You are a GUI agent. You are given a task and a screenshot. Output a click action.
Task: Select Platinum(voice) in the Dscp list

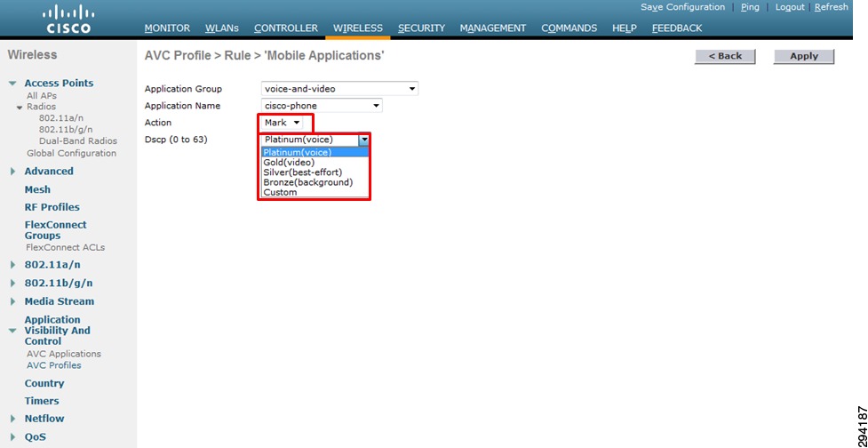315,152
